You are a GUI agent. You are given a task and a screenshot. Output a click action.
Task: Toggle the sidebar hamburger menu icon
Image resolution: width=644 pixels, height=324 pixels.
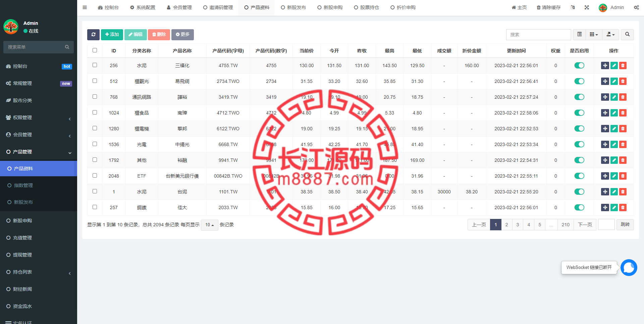click(x=85, y=7)
